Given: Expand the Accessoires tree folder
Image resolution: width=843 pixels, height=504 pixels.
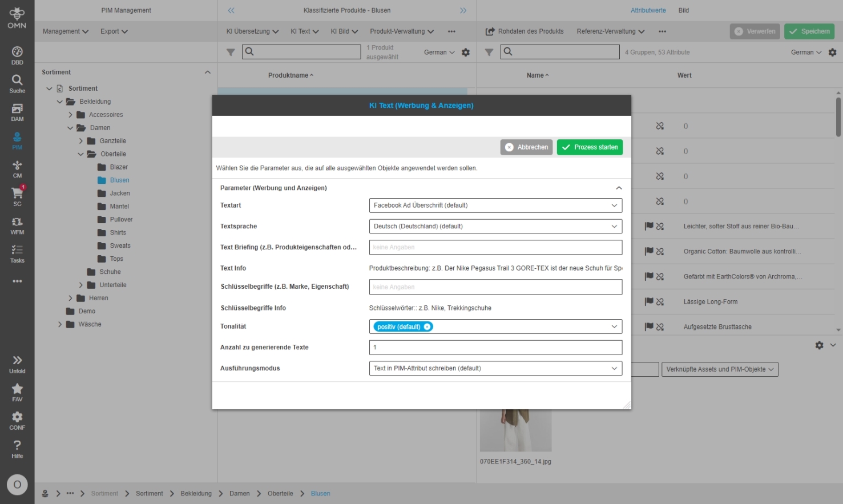Looking at the screenshot, I should [70, 115].
